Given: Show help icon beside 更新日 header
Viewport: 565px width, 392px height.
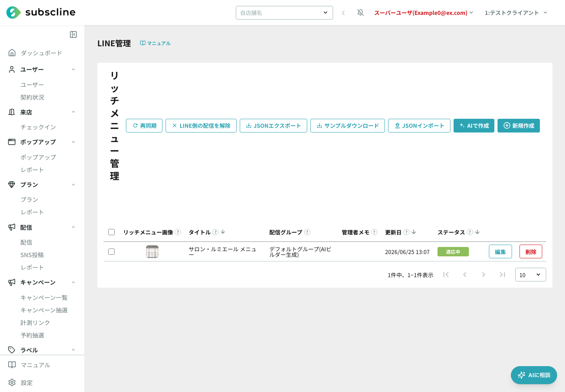Looking at the screenshot, I should (x=406, y=232).
